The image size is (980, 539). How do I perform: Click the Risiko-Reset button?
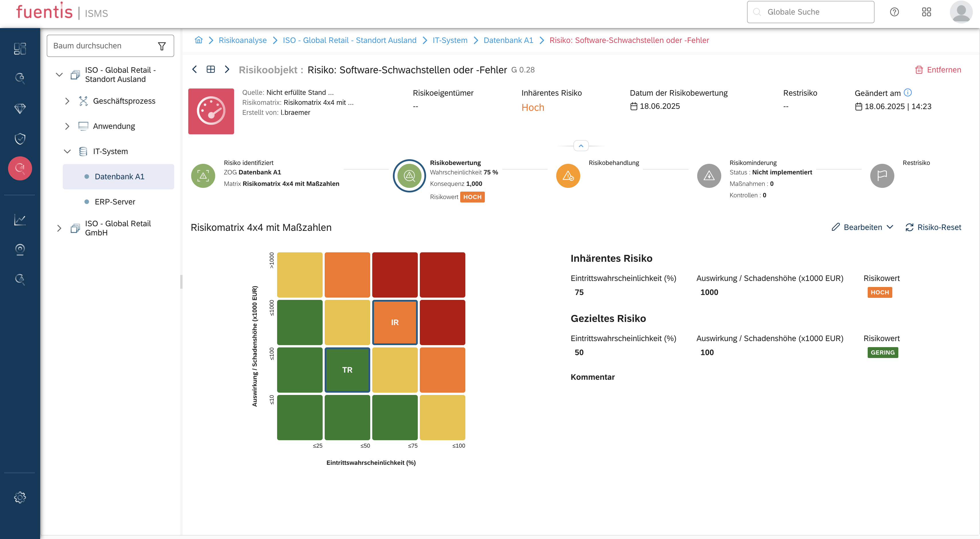click(x=933, y=227)
